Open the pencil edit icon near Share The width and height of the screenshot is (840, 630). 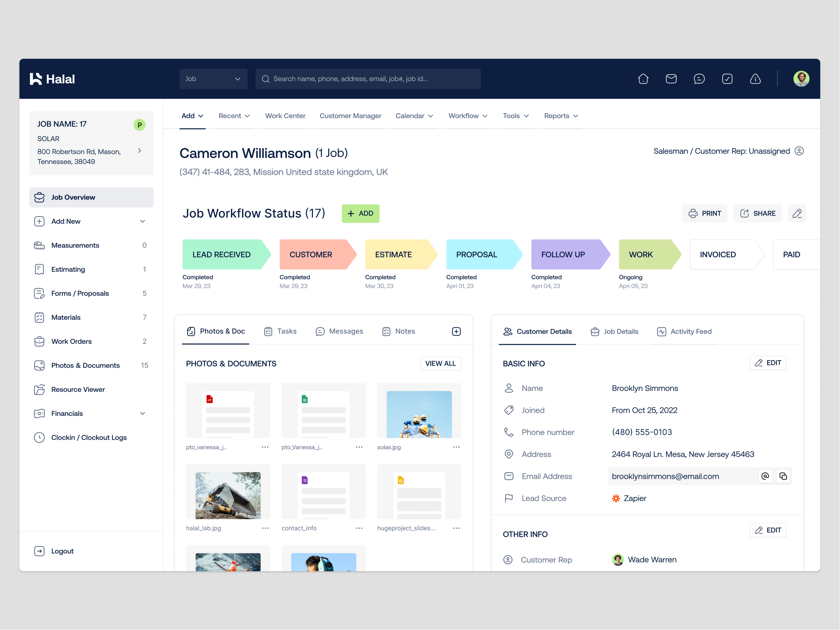pos(797,213)
